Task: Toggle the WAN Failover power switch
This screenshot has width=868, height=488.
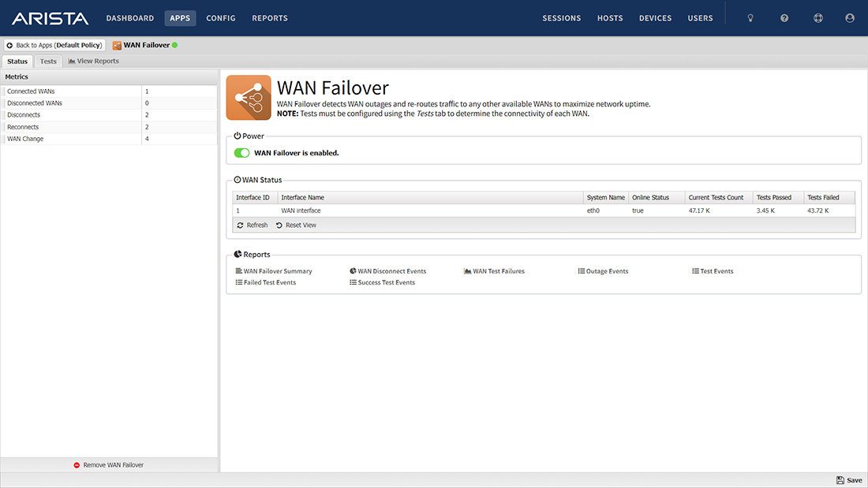Action: 241,153
